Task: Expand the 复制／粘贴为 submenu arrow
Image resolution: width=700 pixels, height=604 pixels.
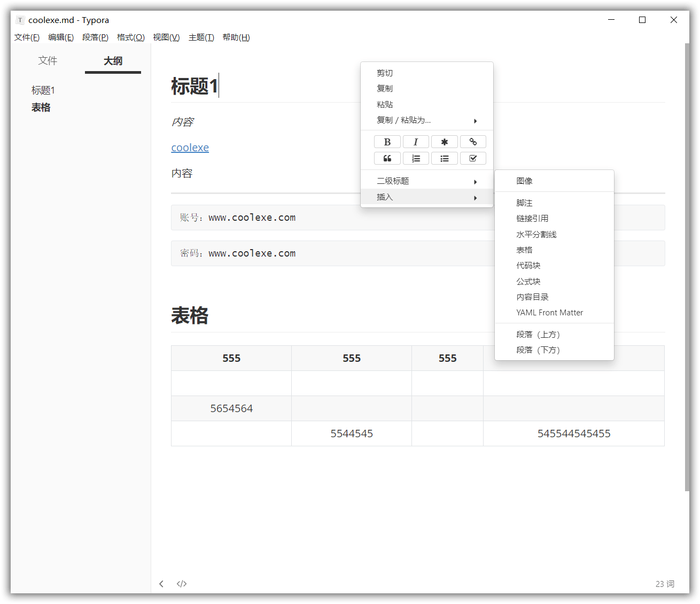Action: (475, 120)
